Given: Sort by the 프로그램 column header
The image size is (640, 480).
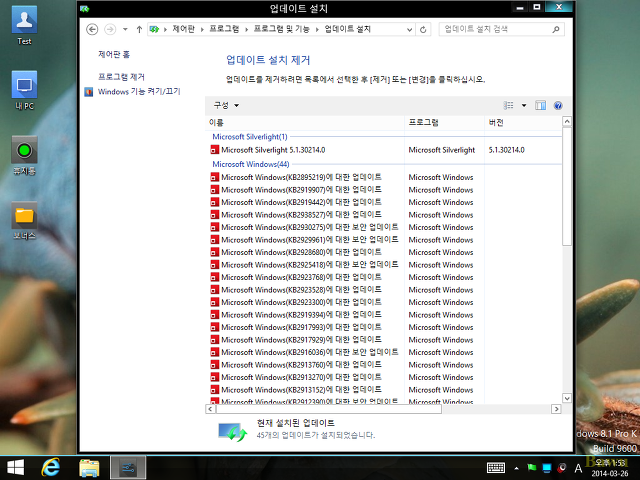Looking at the screenshot, I should pos(444,122).
